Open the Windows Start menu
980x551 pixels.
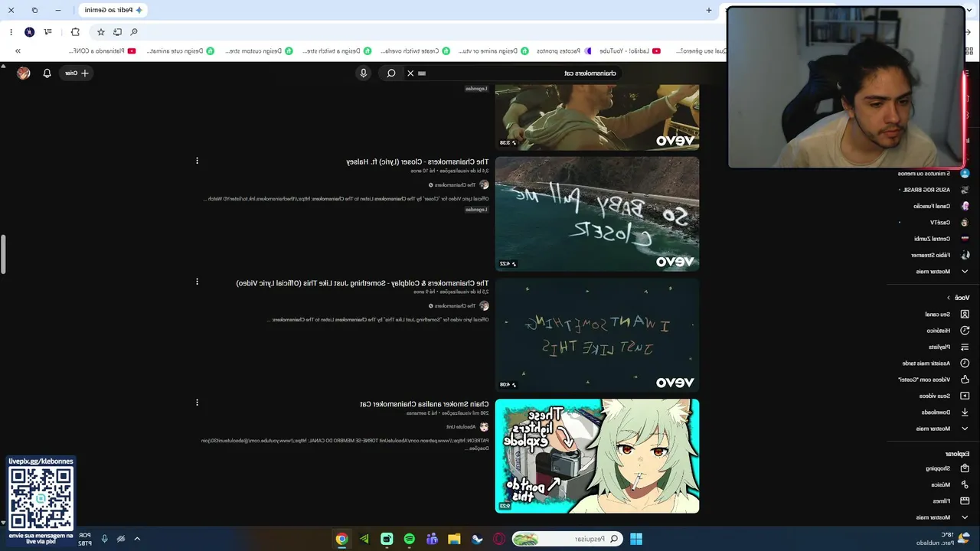pos(636,539)
